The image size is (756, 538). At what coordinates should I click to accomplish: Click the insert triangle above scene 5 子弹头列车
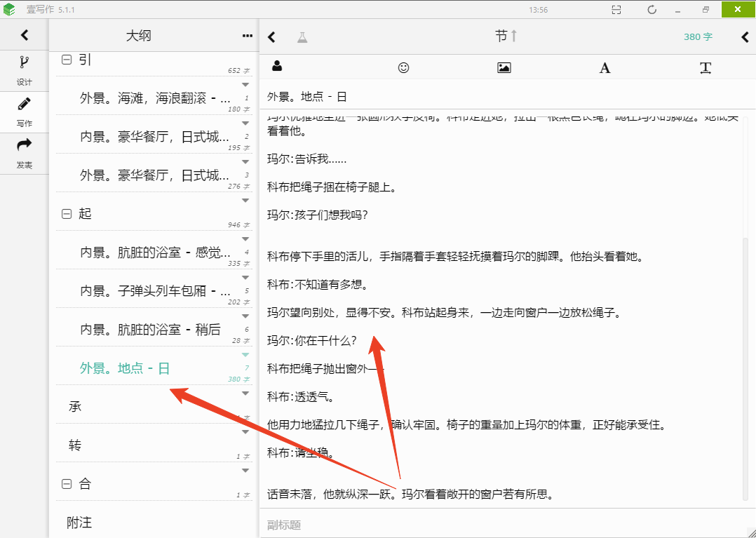245,278
